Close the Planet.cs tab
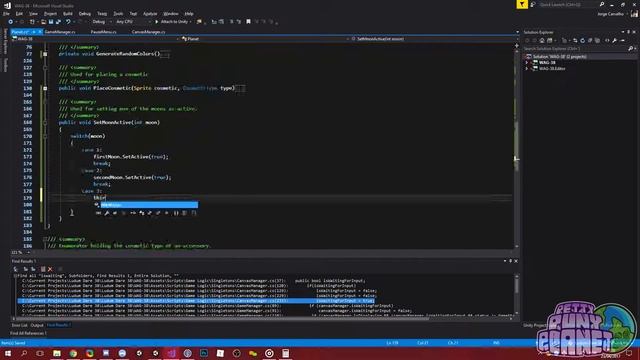 (x=40, y=32)
